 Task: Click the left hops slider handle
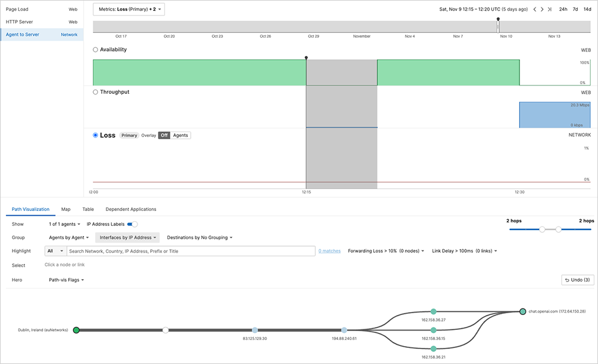click(542, 229)
